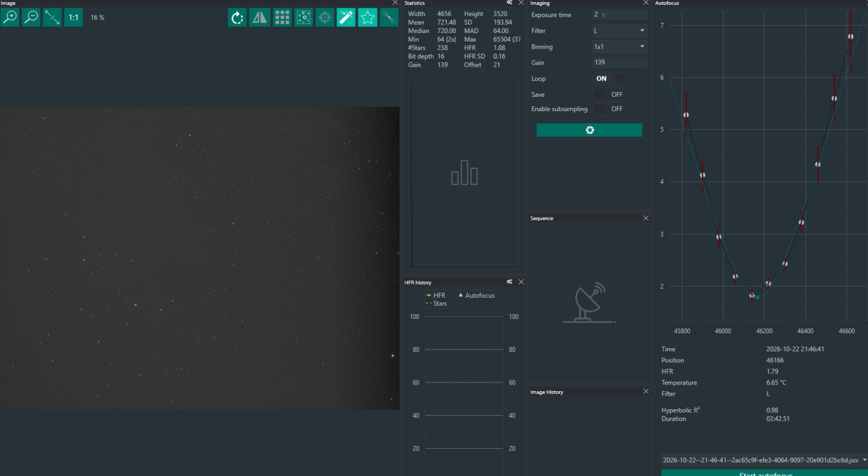Fit the image to the panel
This screenshot has width=868, height=476.
(53, 18)
